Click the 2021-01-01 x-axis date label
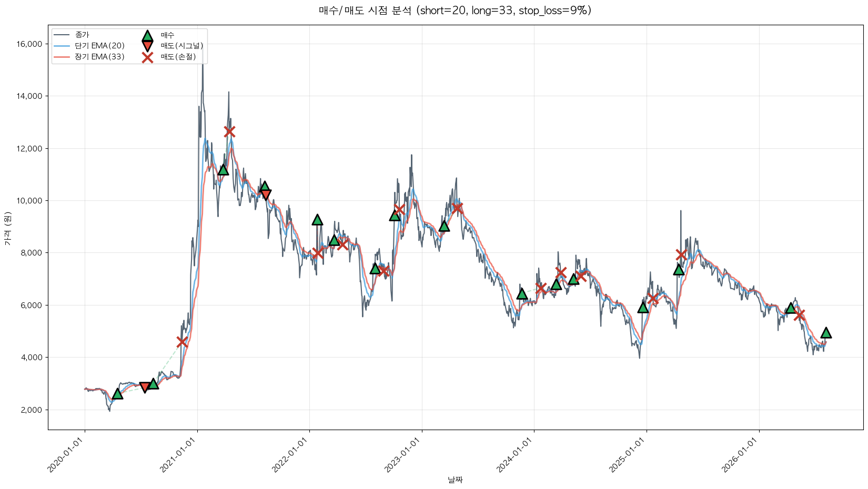This screenshot has width=868, height=489. [179, 455]
